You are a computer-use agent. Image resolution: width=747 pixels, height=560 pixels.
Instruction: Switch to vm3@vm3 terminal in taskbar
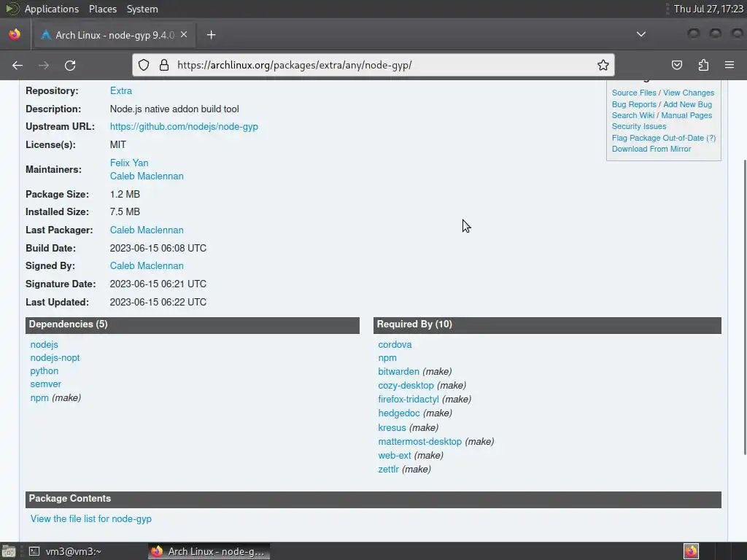[65, 551]
